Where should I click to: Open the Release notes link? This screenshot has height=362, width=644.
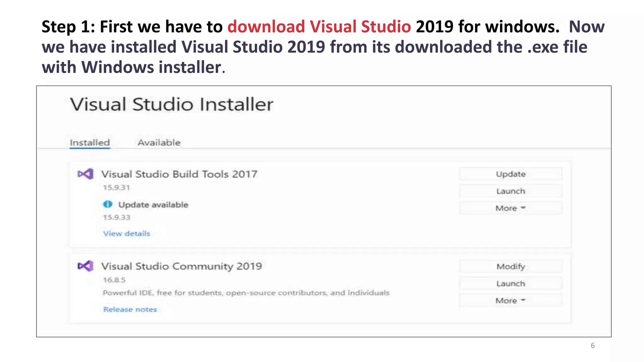pyautogui.click(x=130, y=310)
